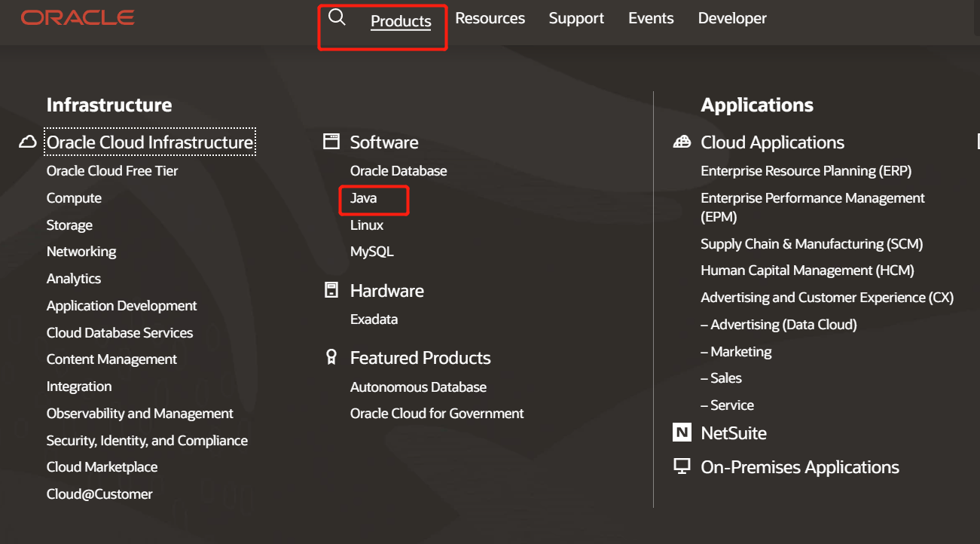980x544 pixels.
Task: Open Advertising (Data Cloud) link
Action: 779,325
